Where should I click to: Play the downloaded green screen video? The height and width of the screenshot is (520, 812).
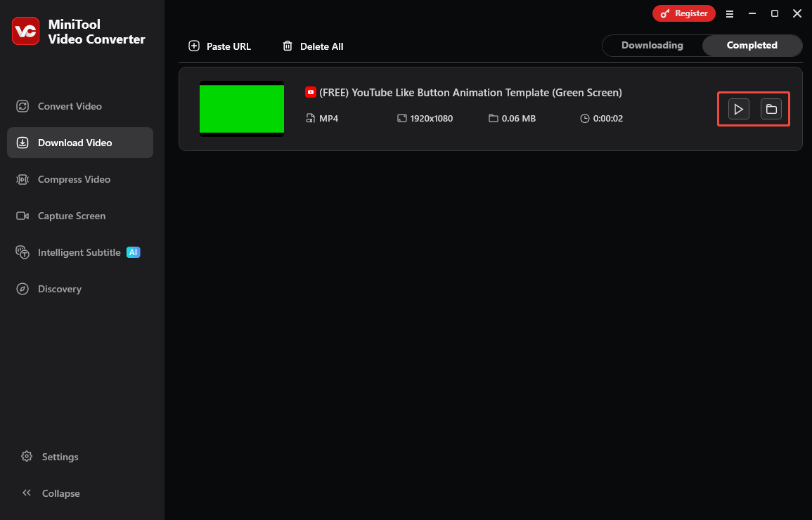pos(737,109)
